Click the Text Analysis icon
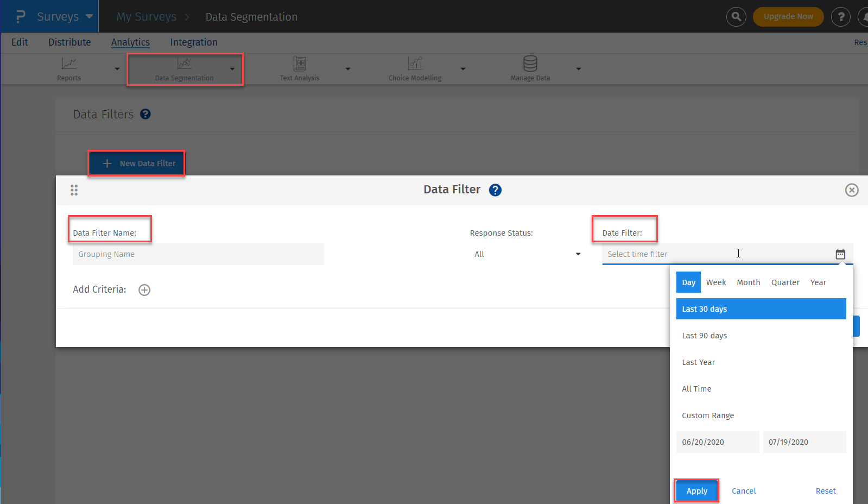 [300, 64]
